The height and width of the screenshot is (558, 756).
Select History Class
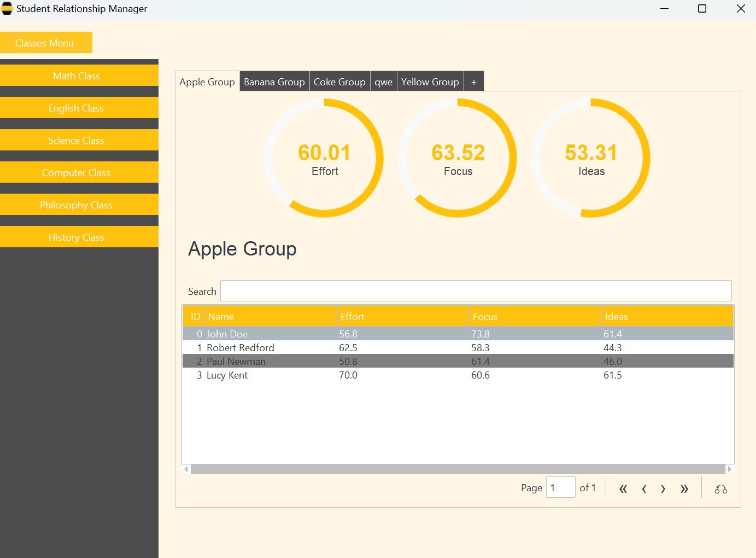[79, 237]
